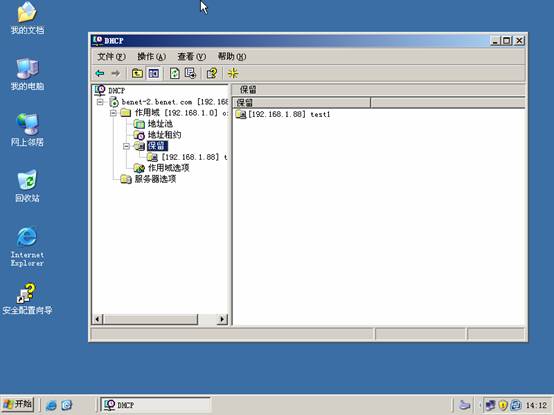Click the Refresh toolbar icon

[175, 73]
